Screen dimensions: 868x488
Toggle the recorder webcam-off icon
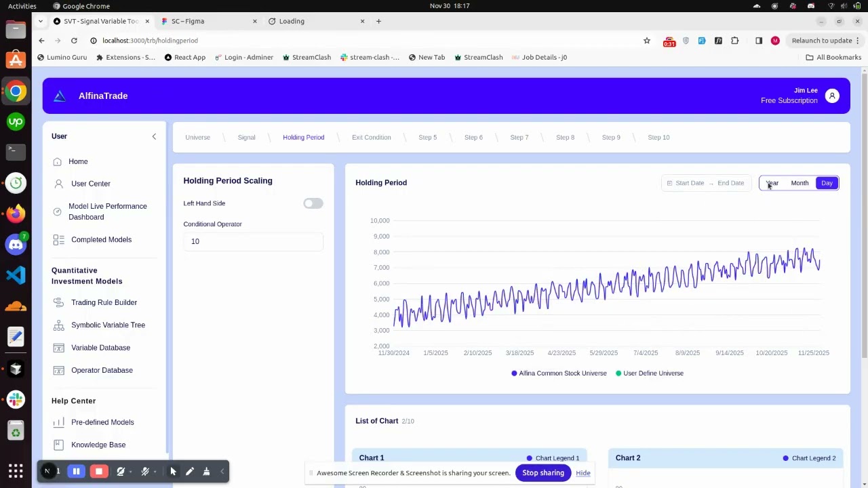pyautogui.click(x=121, y=472)
